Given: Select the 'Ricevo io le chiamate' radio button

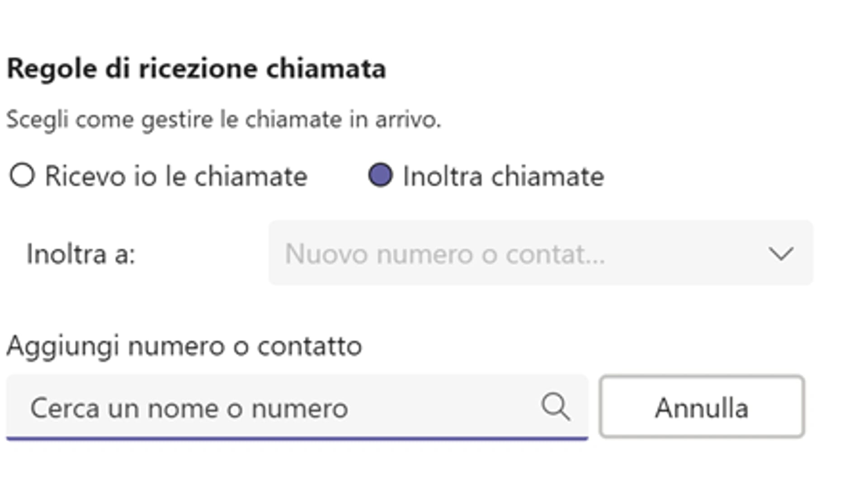Looking at the screenshot, I should (x=22, y=175).
